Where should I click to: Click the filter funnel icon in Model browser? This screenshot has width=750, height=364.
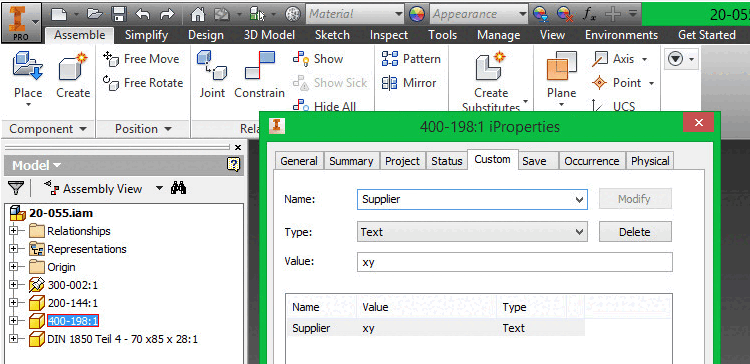16,188
